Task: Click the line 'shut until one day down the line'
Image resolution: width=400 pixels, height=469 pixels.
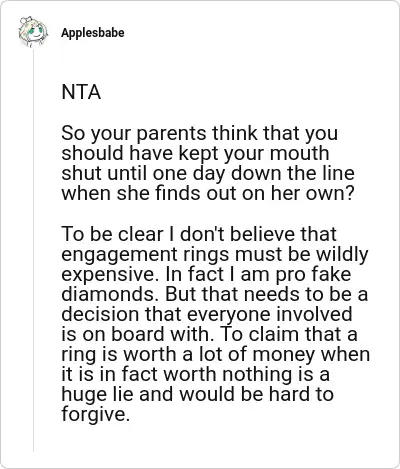Action: tap(208, 174)
